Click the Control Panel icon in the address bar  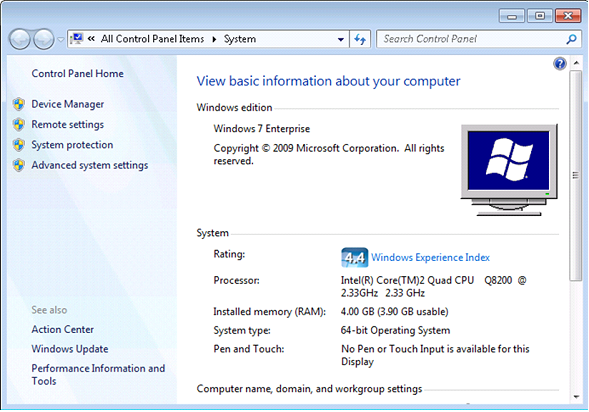tap(76, 39)
